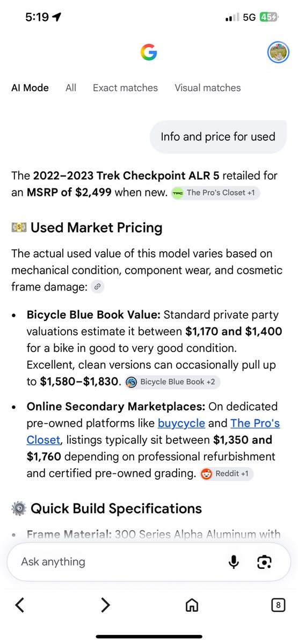Image resolution: width=298 pixels, height=644 pixels.
Task: Expand the Reddit +1 source chip
Action: point(226,474)
